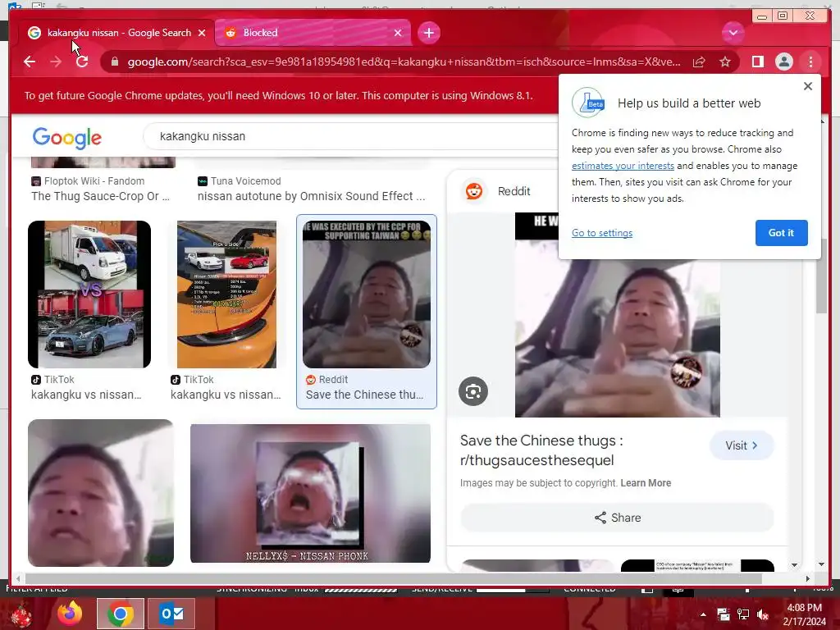Open the orange car comparison thumbnail
The height and width of the screenshot is (630, 840).
click(x=227, y=294)
